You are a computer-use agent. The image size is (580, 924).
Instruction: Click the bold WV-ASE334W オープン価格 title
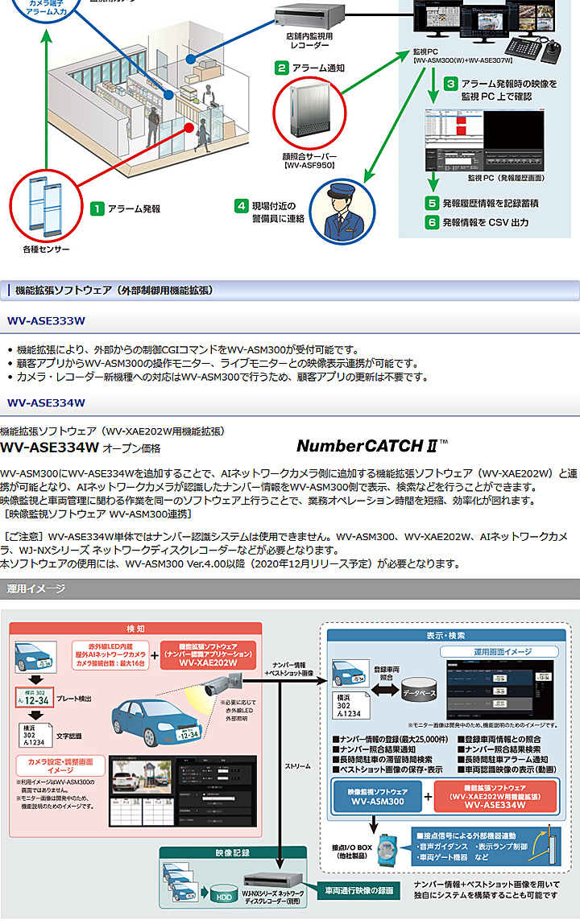81,448
